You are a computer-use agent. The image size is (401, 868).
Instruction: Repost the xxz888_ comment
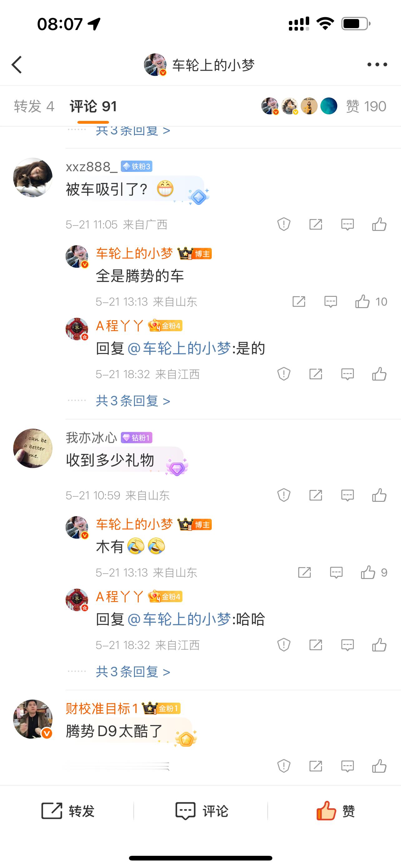click(315, 224)
